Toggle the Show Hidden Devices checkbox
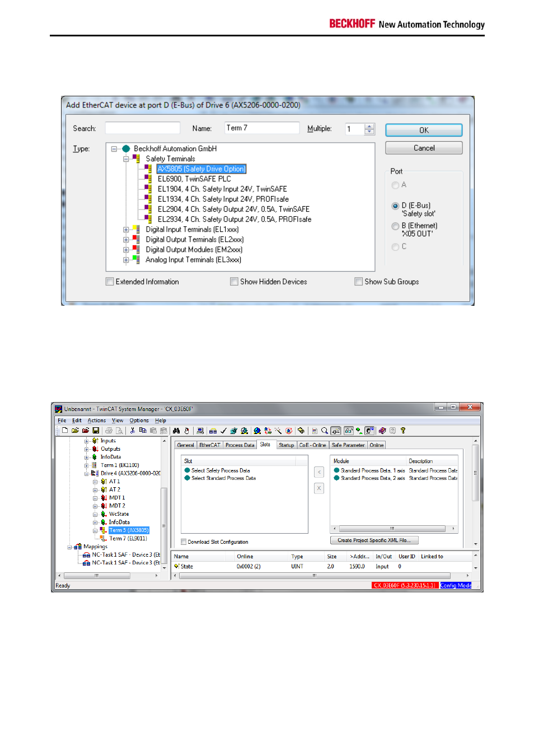Viewport: 534px width, 756px height. (x=234, y=282)
